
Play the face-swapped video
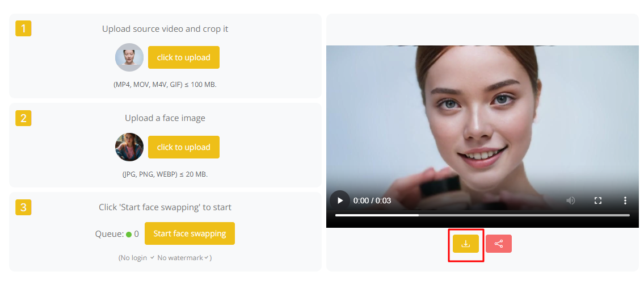pos(340,201)
